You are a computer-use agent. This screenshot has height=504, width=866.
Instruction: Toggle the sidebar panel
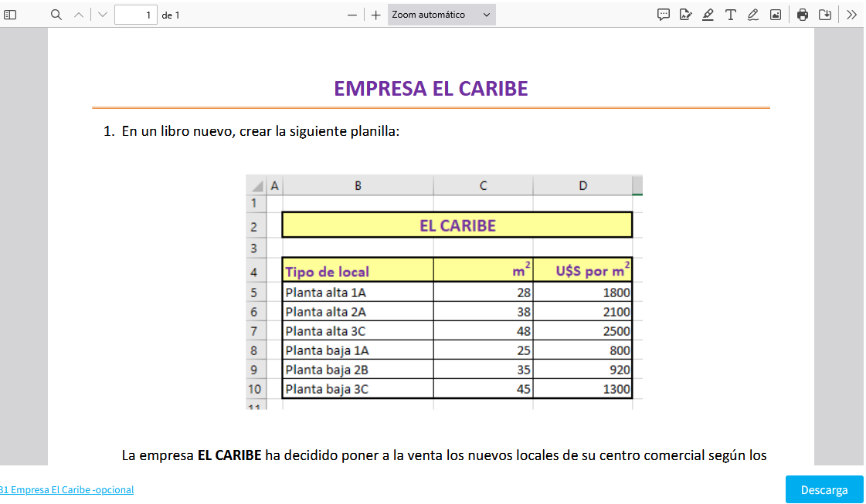tap(11, 15)
